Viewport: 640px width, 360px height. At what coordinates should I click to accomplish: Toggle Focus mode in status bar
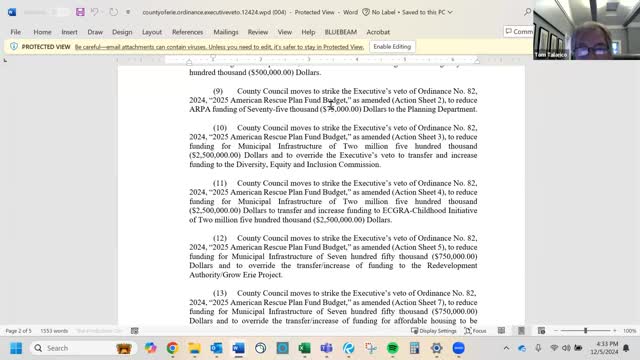pos(476,331)
